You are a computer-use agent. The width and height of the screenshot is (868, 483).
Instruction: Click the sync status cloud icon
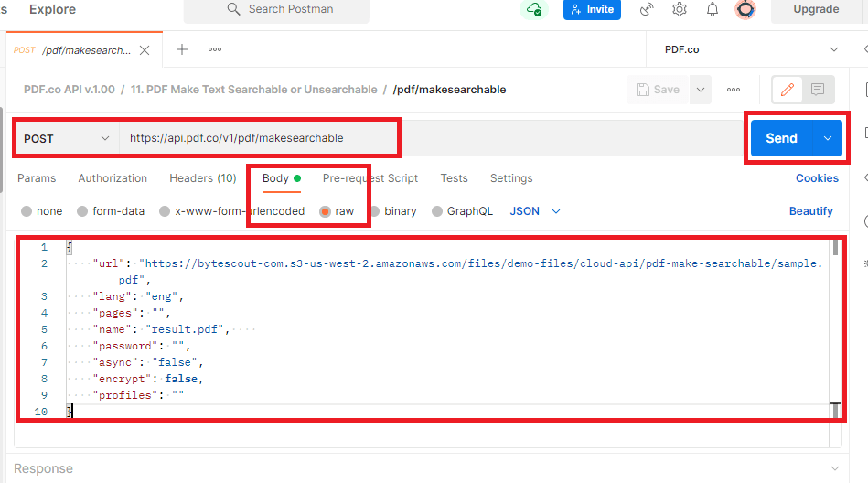click(532, 10)
